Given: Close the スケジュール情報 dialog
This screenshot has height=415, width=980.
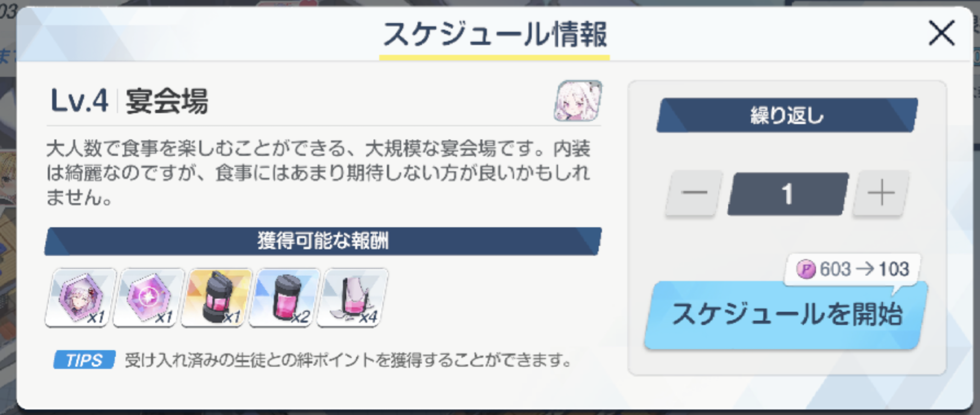Looking at the screenshot, I should pyautogui.click(x=942, y=33).
